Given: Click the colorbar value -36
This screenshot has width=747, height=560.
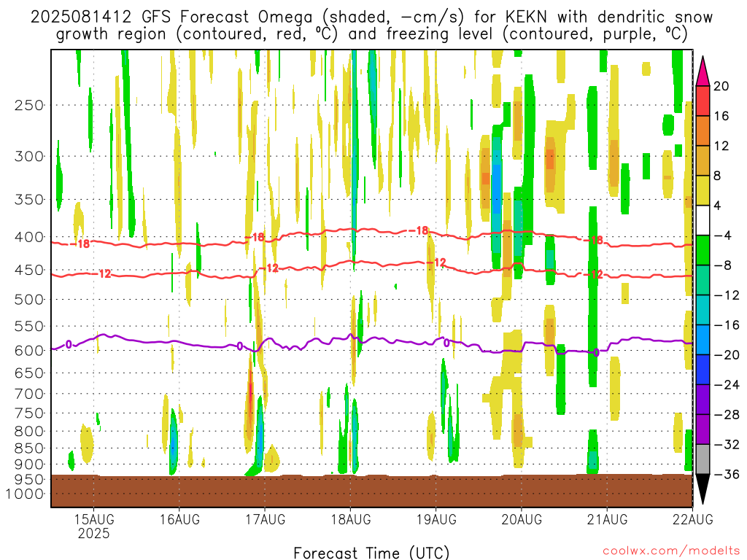Looking at the screenshot, I should click(727, 474).
